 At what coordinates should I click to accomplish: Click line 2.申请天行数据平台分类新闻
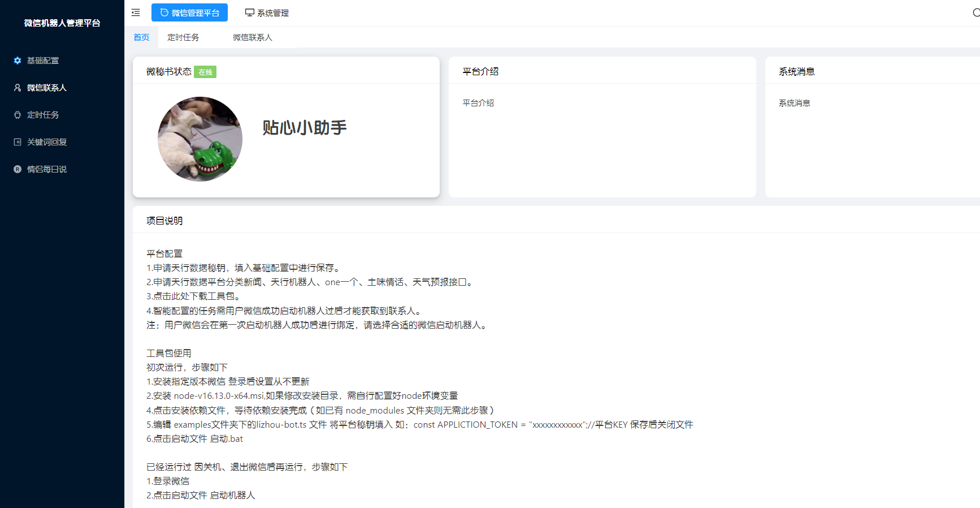(310, 282)
